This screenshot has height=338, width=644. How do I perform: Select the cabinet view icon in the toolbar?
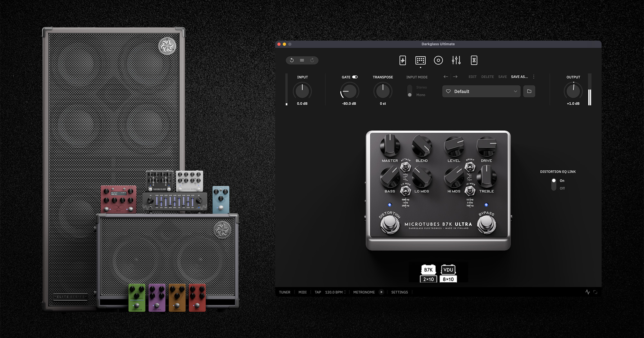click(420, 60)
